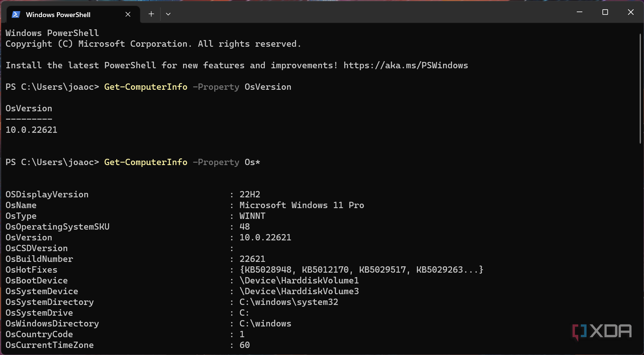Screen dimensions: 644x355
Task: Click the time zone value 60
Action: [245, 345]
